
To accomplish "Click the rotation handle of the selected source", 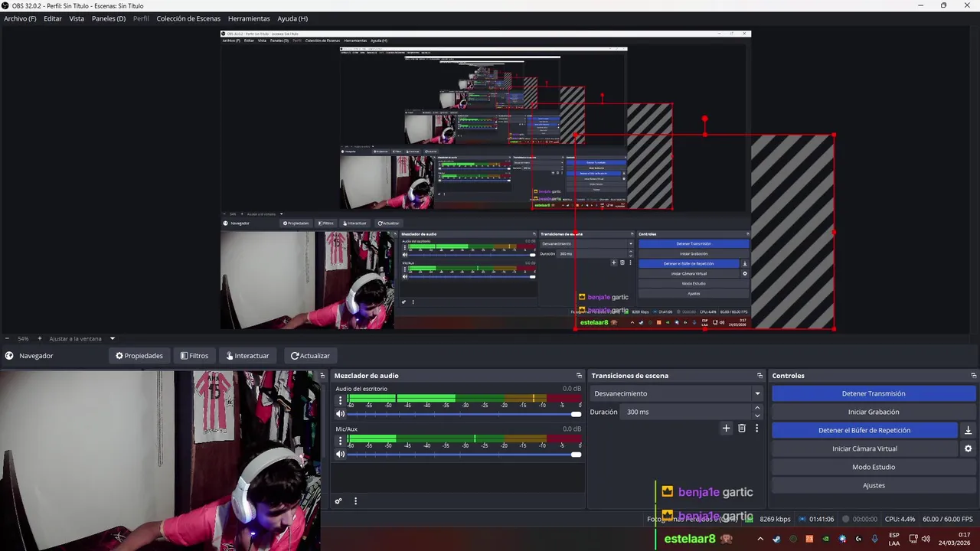I will (704, 119).
